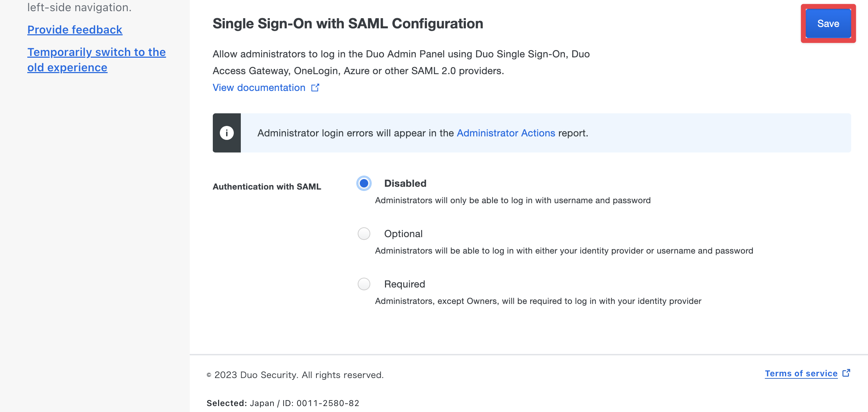Viewport: 868px width, 412px height.
Task: Click the Selected Japan account ID text
Action: coord(283,403)
